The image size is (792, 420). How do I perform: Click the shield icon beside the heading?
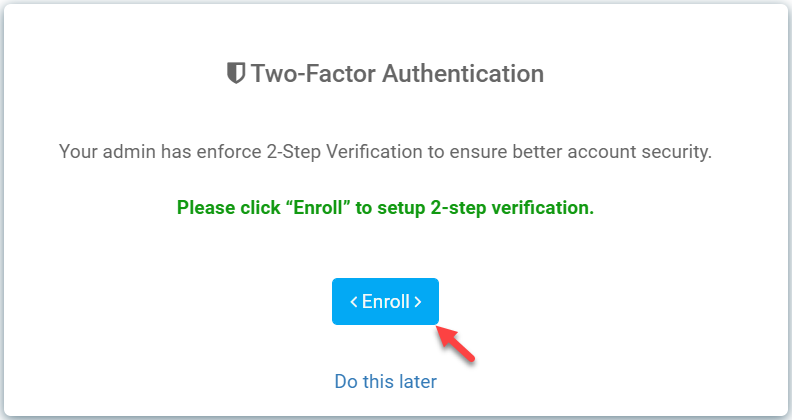point(236,73)
